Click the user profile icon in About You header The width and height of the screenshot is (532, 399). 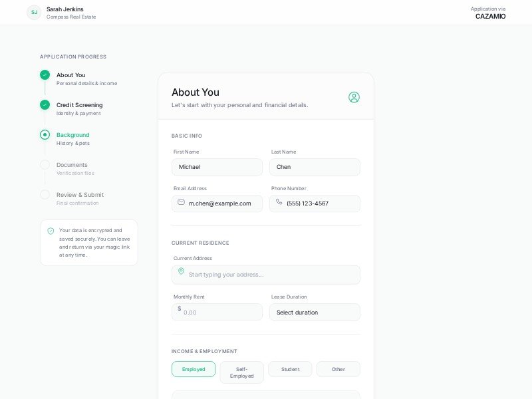click(x=354, y=97)
